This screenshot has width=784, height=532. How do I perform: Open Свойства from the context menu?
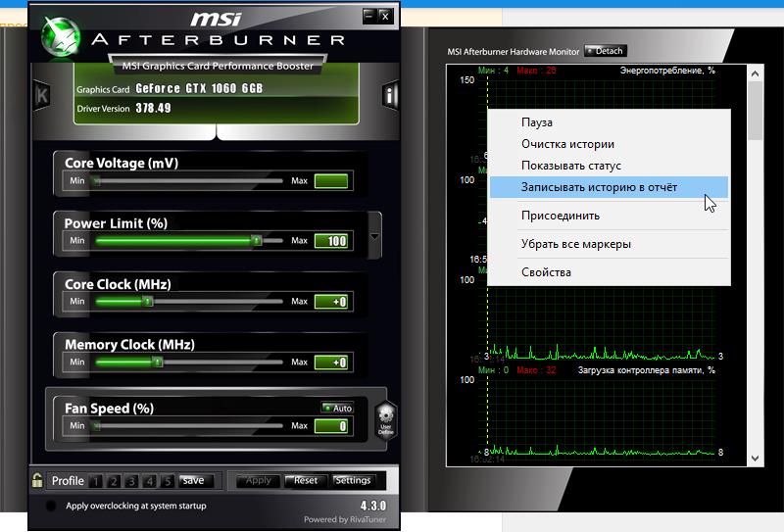[x=609, y=272]
